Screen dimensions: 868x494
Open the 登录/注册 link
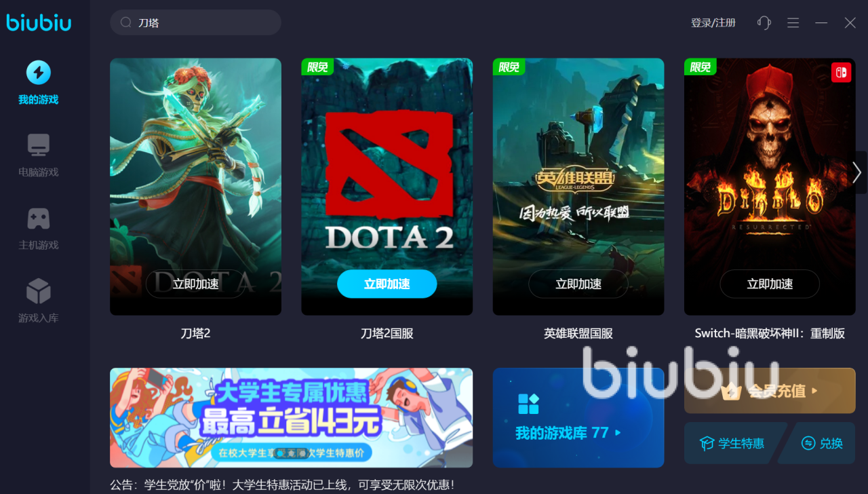[x=713, y=22]
